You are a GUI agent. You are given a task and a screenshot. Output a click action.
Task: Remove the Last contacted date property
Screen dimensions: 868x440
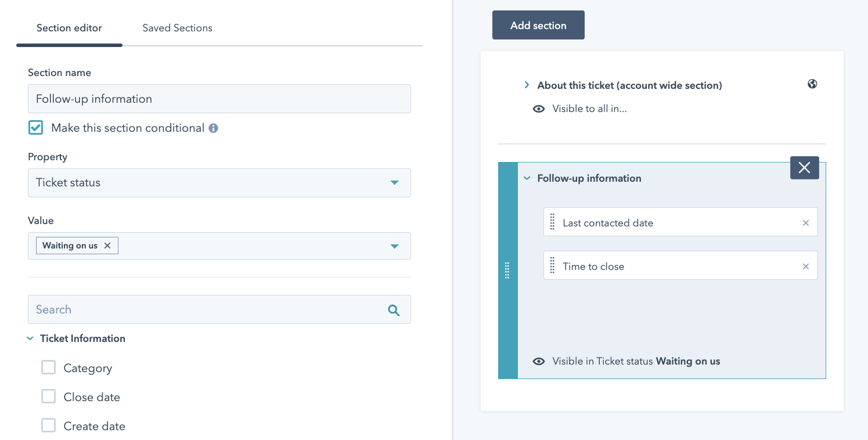coord(805,223)
